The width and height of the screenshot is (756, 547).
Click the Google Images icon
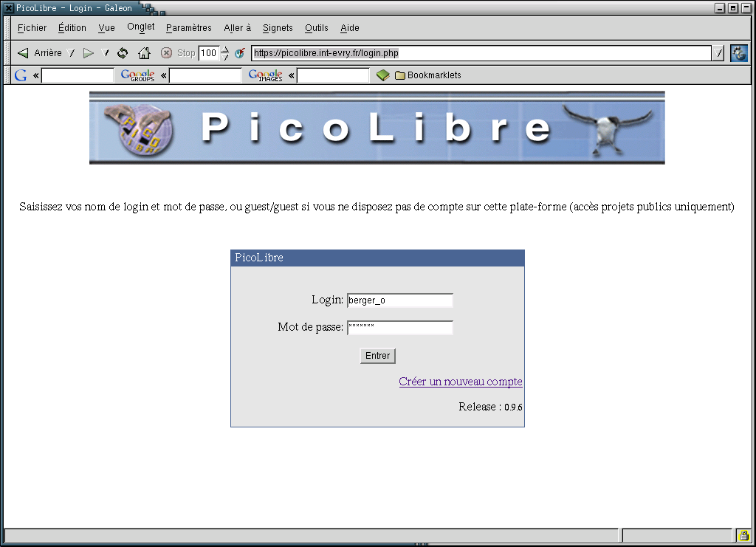(x=265, y=75)
